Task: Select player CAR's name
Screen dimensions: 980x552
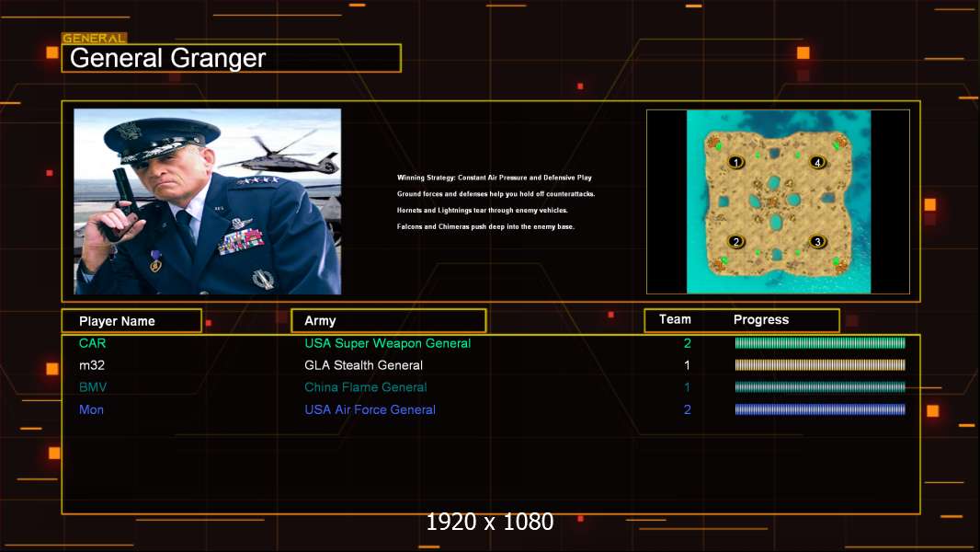Action: 93,343
